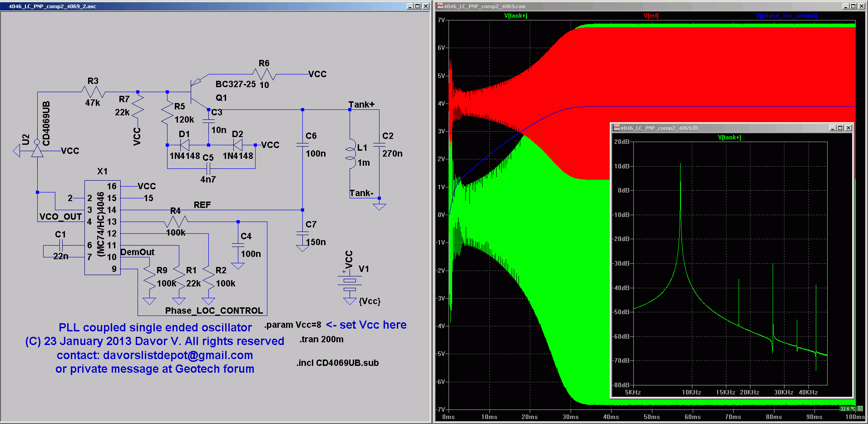Click capacitor C7 150n symbol

(302, 233)
